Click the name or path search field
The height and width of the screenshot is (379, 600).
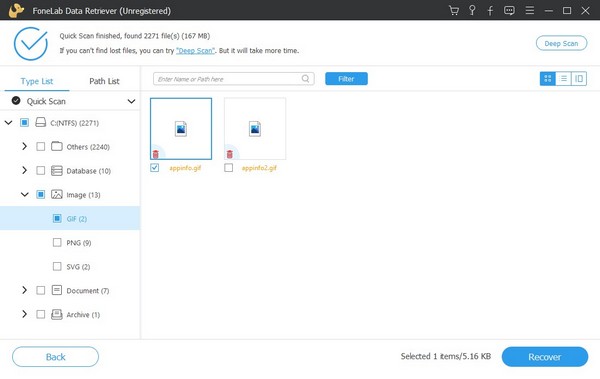pyautogui.click(x=233, y=79)
